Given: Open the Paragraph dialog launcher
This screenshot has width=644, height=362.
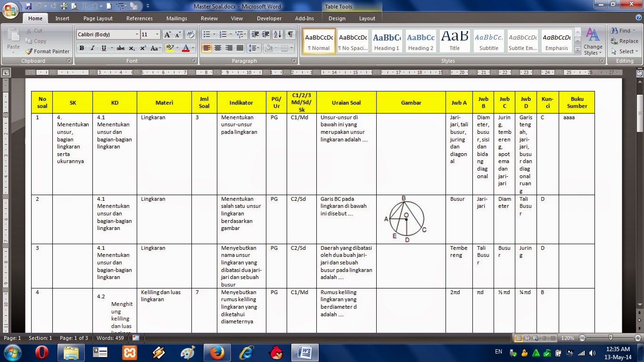Looking at the screenshot, I should click(294, 61).
